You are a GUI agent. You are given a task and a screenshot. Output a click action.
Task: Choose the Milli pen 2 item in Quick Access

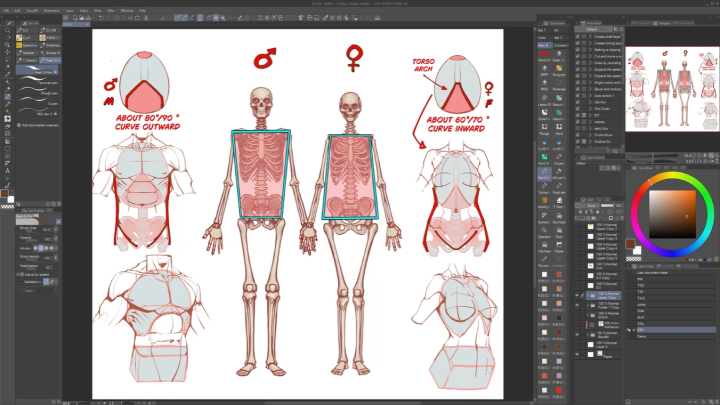click(x=559, y=173)
